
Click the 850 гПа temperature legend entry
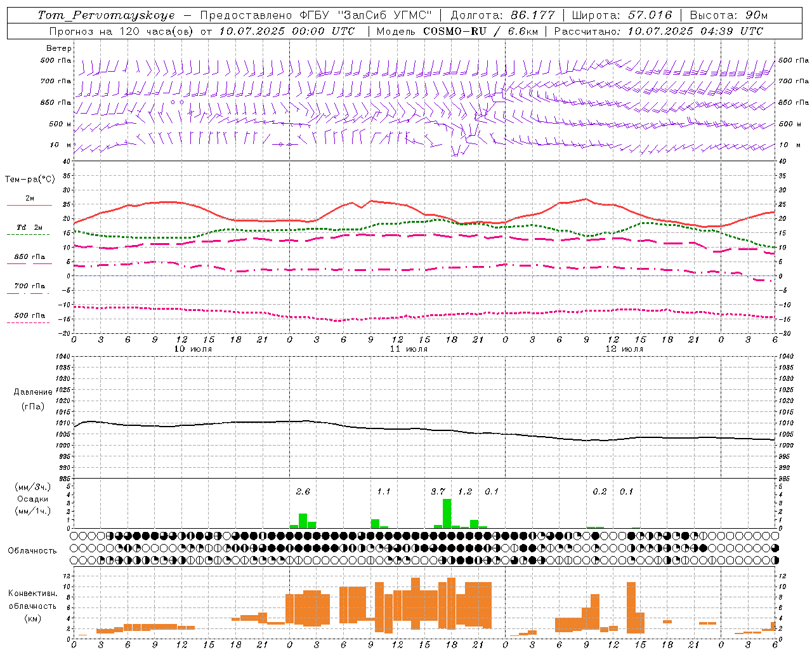click(x=29, y=257)
